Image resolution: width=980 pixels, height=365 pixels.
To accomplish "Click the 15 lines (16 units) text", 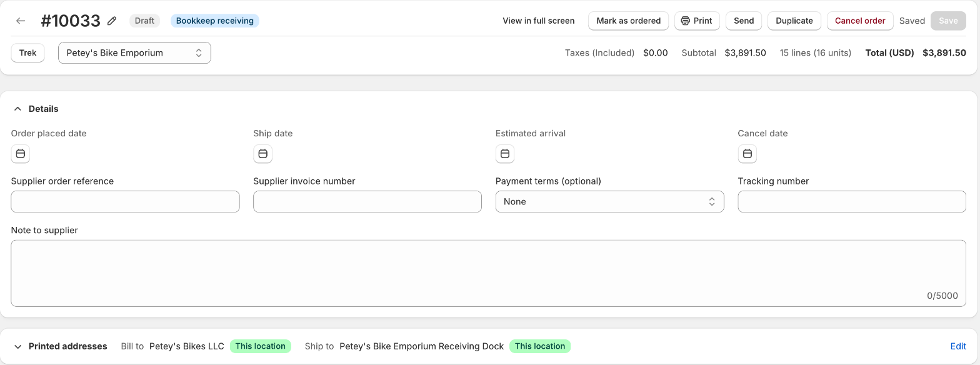I will click(x=816, y=53).
